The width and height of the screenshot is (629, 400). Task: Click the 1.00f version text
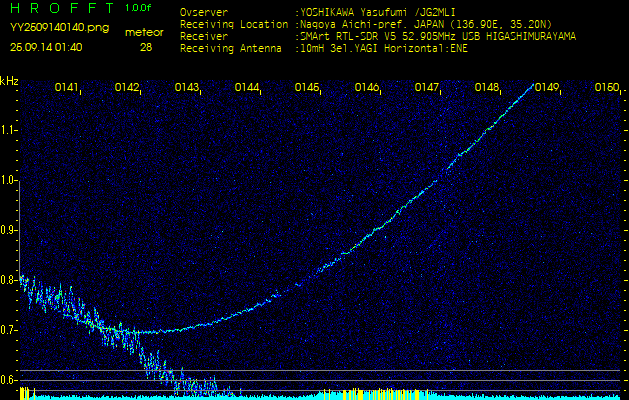click(138, 8)
